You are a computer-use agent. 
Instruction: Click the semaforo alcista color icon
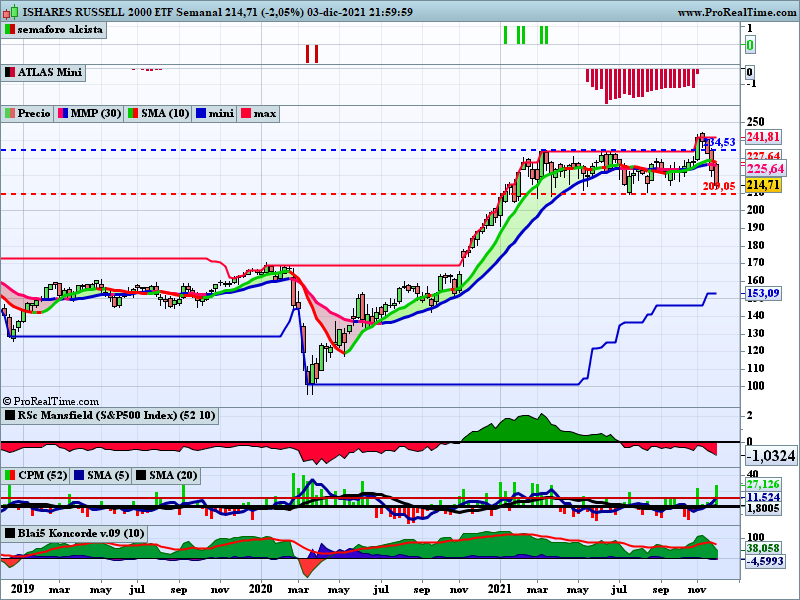(10, 30)
